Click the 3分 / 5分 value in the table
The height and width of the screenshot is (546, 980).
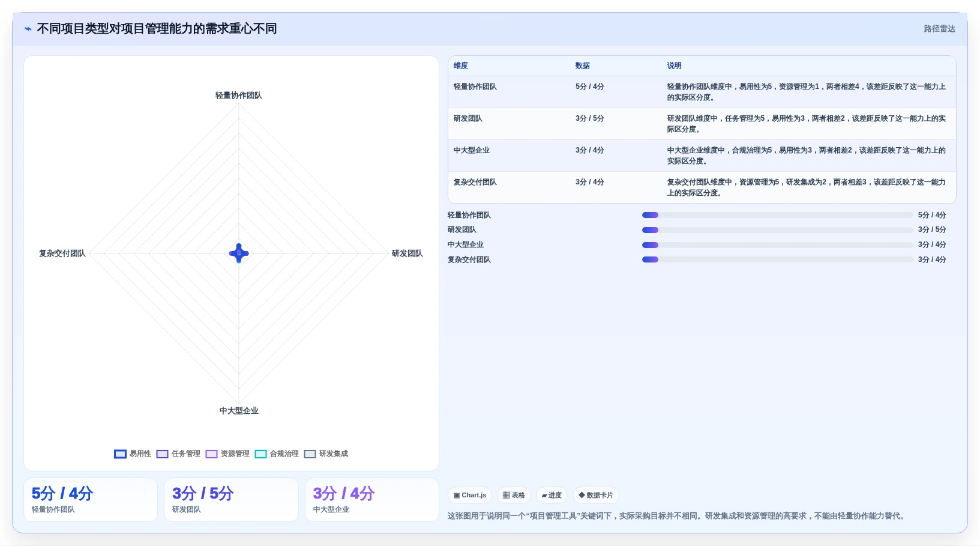pyautogui.click(x=590, y=119)
